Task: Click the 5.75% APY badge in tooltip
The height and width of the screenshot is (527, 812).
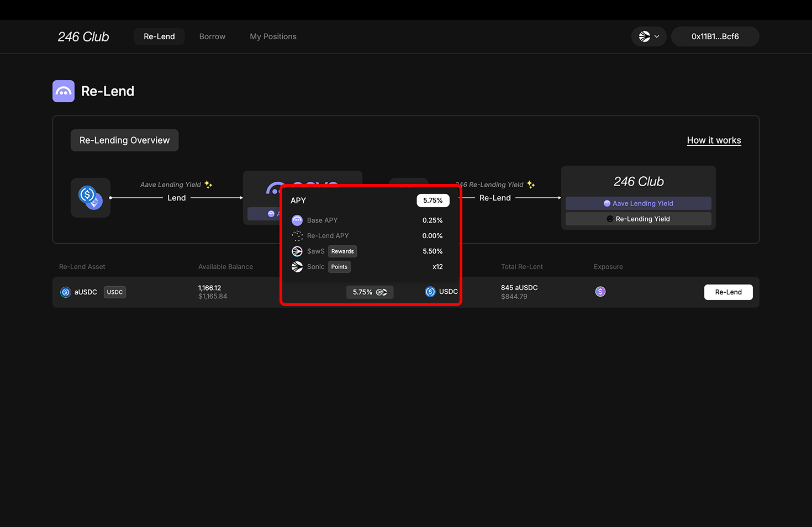Action: pos(433,201)
